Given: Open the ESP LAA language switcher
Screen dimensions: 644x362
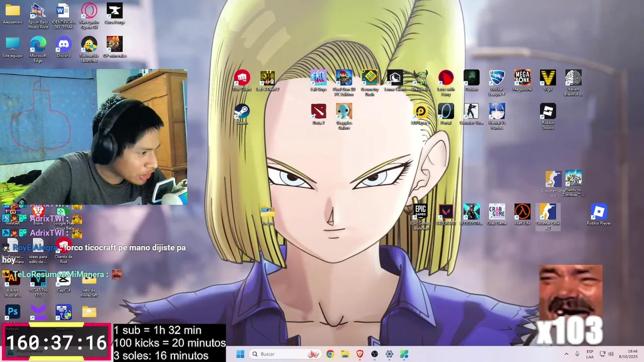Looking at the screenshot, I should tap(590, 354).
